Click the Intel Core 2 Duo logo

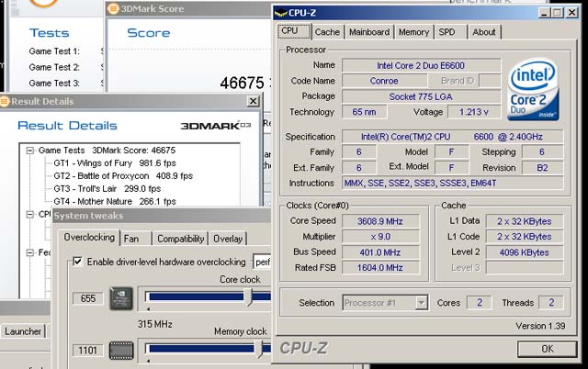(533, 90)
